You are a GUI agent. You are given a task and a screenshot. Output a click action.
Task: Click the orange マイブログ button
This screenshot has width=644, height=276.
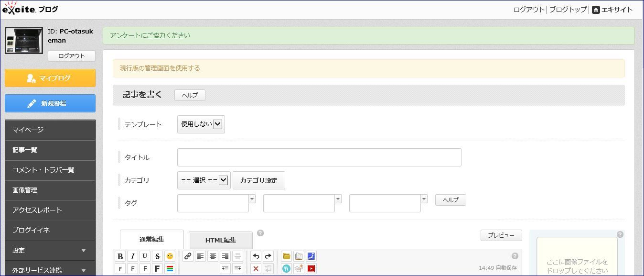50,78
